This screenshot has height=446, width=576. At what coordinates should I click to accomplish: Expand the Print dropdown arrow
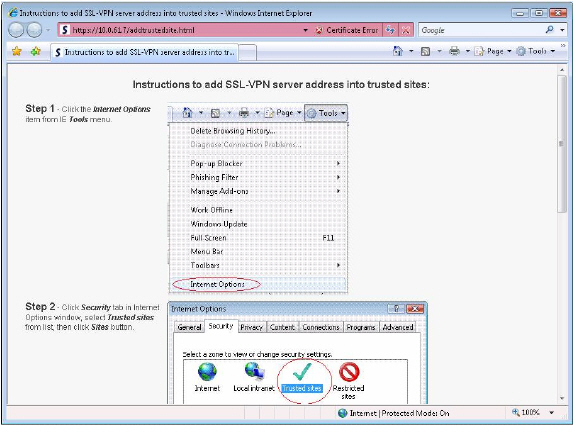[x=468, y=51]
